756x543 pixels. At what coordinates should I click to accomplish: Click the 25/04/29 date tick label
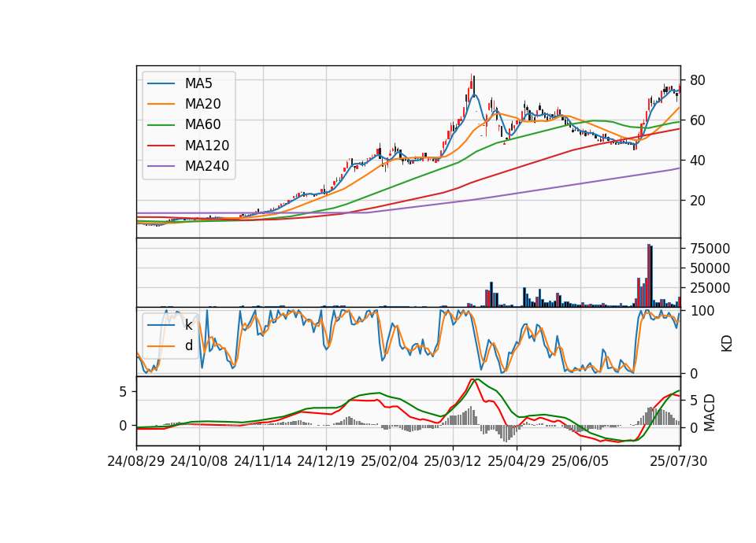coord(517,462)
